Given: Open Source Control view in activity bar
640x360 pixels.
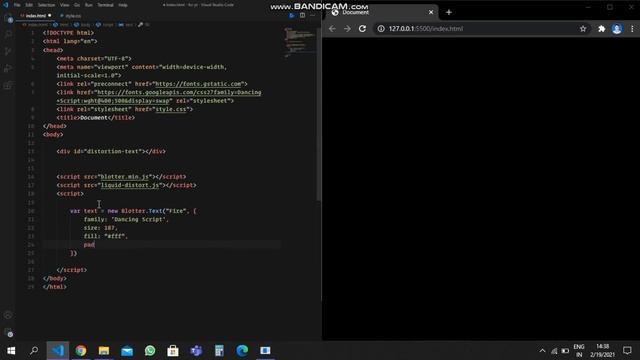Looking at the screenshot, I should 8,51.
